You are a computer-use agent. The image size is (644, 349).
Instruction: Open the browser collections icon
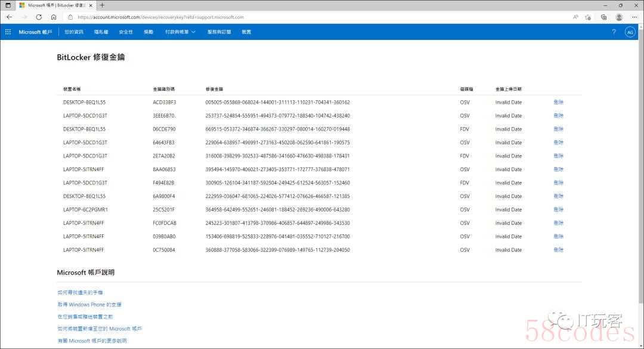click(x=603, y=17)
